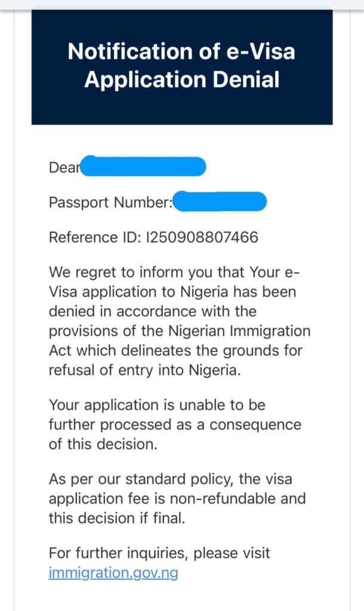Click the "Notification of e-Visa" heading line

click(181, 51)
